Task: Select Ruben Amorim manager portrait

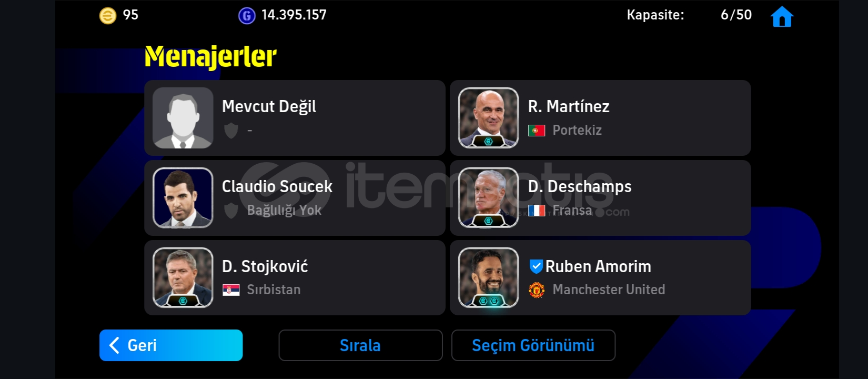Action: coord(489,277)
